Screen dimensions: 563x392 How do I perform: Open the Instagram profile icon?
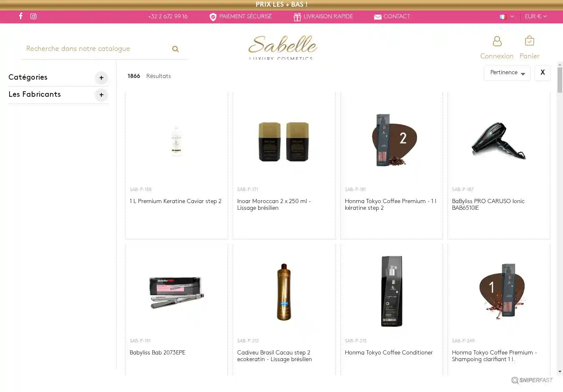tap(33, 16)
